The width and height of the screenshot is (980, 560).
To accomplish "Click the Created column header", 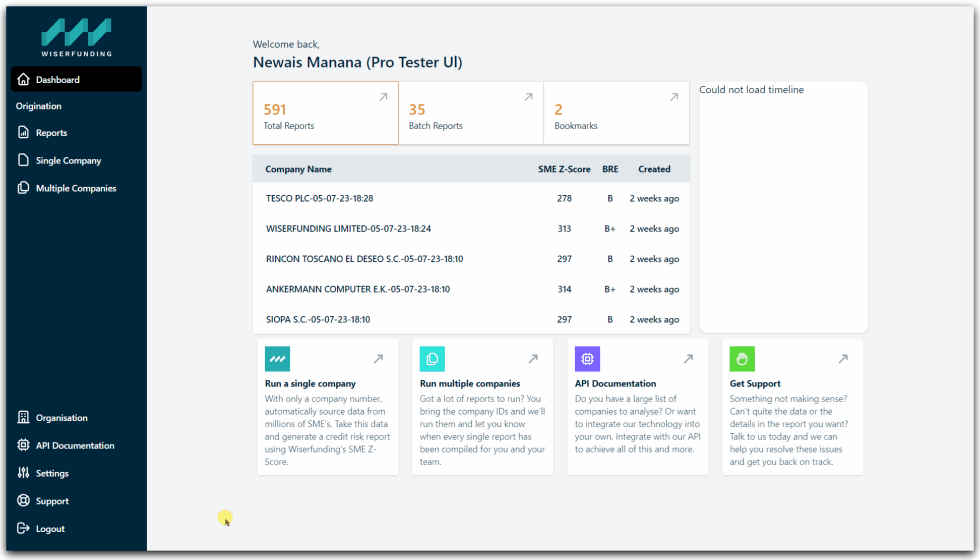I will coord(654,169).
